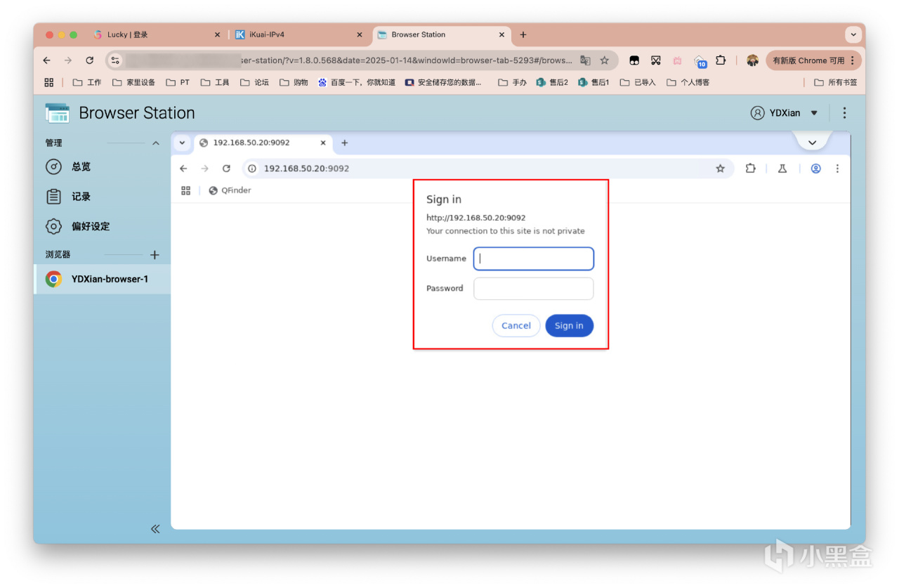Open the 所有书签 all bookmarks folder
Screen dimensions: 899x588
pyautogui.click(x=835, y=82)
